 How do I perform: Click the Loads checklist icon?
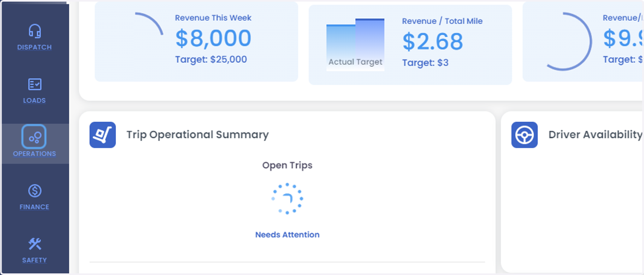point(35,84)
